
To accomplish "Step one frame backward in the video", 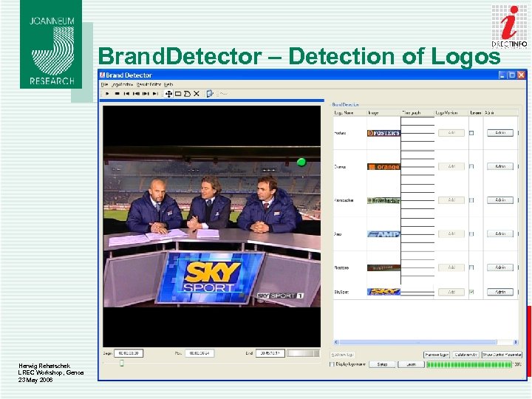I will click(137, 94).
